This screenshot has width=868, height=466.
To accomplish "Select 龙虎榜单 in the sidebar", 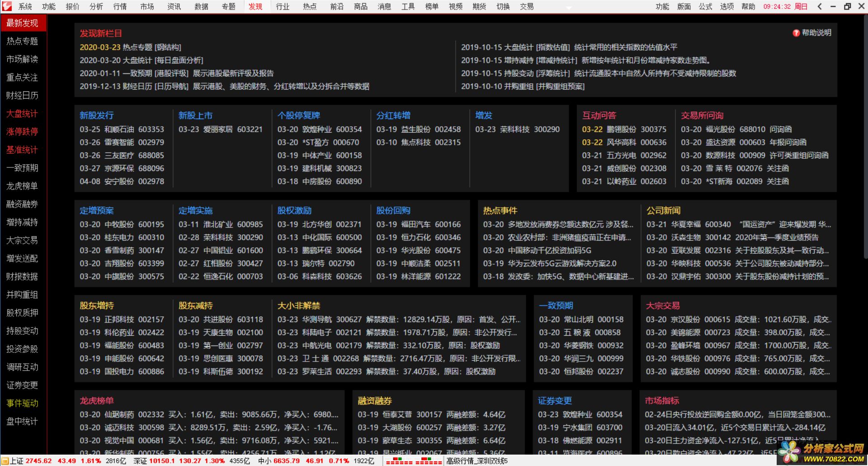I will coord(22,186).
